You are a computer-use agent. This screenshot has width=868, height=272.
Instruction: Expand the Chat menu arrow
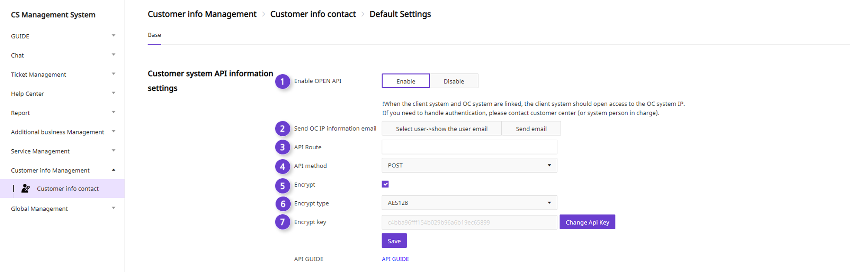[114, 55]
